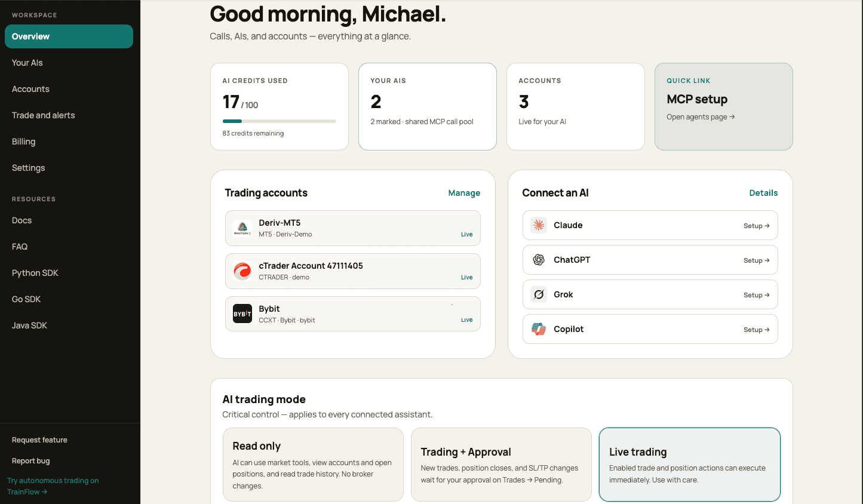Click the cTrader account logo icon
The width and height of the screenshot is (863, 504).
[242, 271]
